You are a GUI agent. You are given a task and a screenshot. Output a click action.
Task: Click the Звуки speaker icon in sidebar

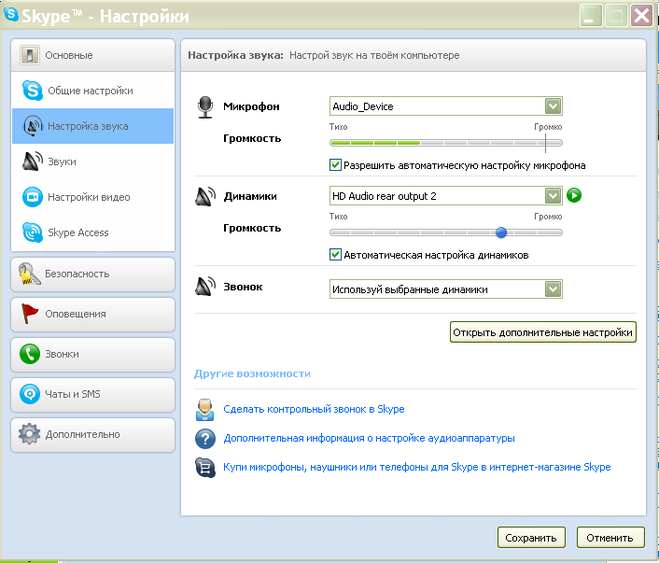click(32, 161)
